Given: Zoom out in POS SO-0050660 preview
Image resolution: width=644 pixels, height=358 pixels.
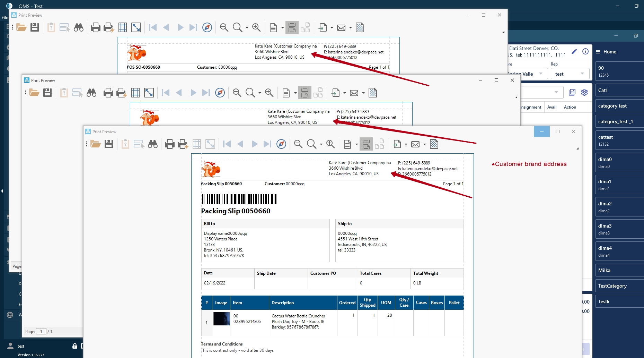Looking at the screenshot, I should (x=224, y=27).
